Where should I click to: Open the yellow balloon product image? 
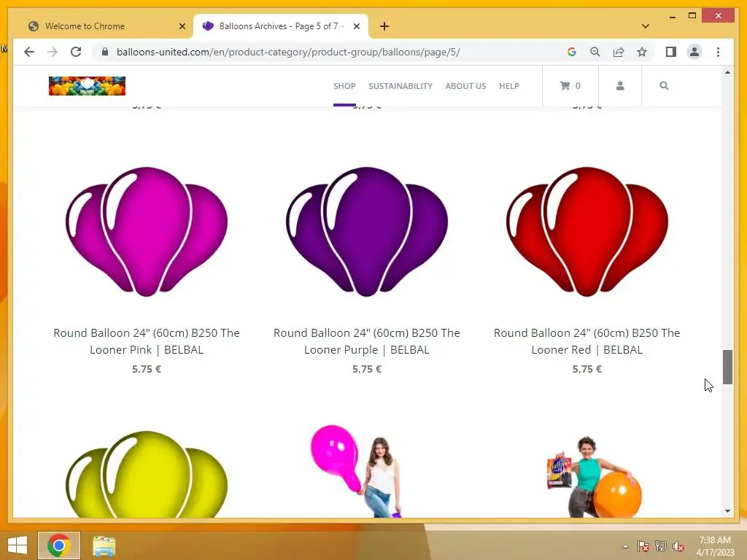[x=147, y=474]
